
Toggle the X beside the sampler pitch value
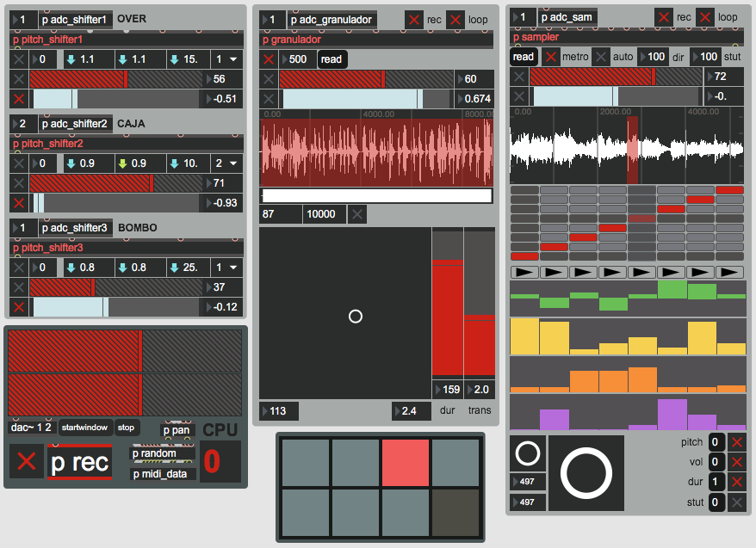click(x=737, y=442)
